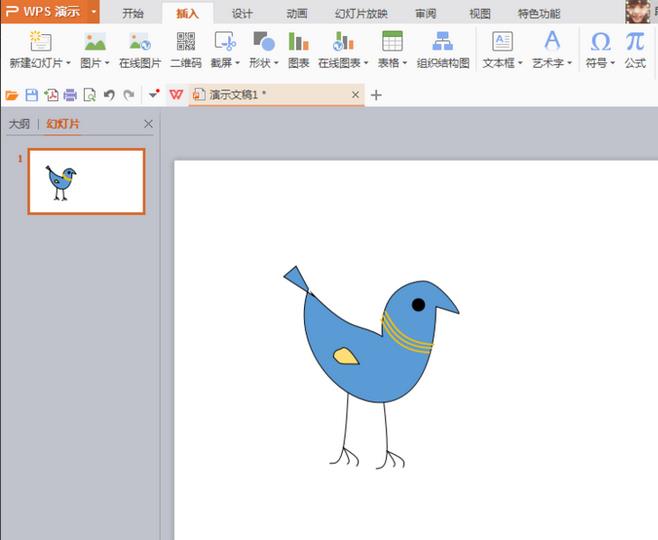658x540 pixels.
Task: Insert a QR code (二维码)
Action: (185, 50)
